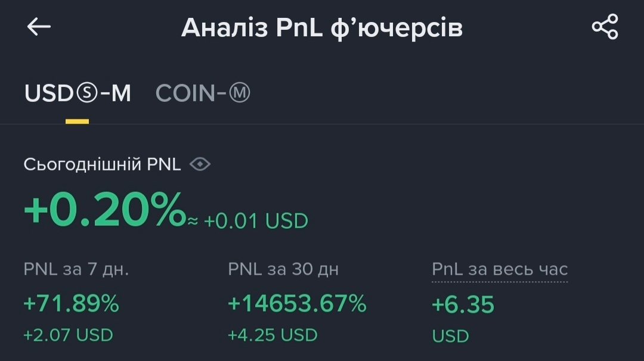Screen dimensions: 644x361
Task: Select the +71.89% seven-day figure
Action: coord(71,304)
